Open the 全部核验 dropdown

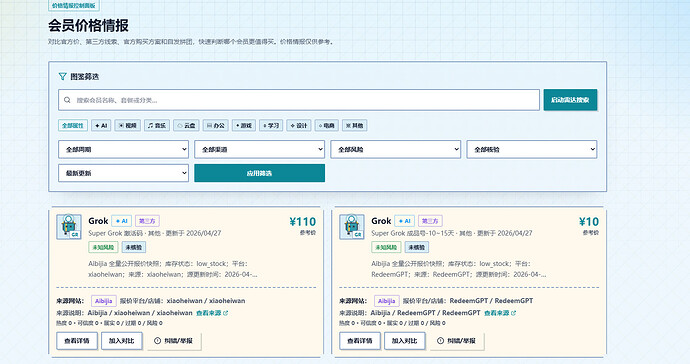(x=532, y=150)
